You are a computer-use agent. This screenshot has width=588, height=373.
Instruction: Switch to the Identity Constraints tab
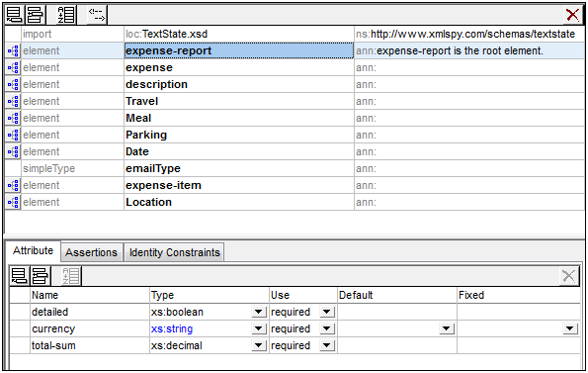click(174, 252)
